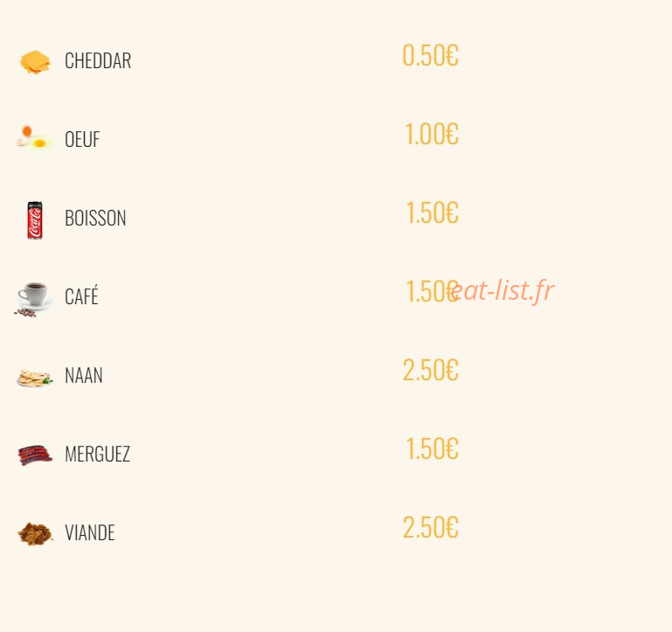Image resolution: width=672 pixels, height=632 pixels.
Task: Select the NAAN item label
Action: click(84, 375)
